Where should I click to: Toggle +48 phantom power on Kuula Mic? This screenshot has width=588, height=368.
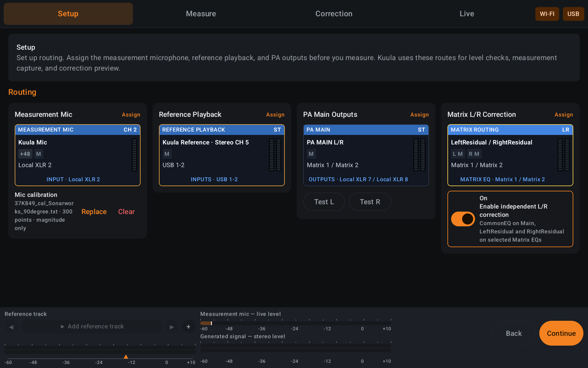coord(25,154)
